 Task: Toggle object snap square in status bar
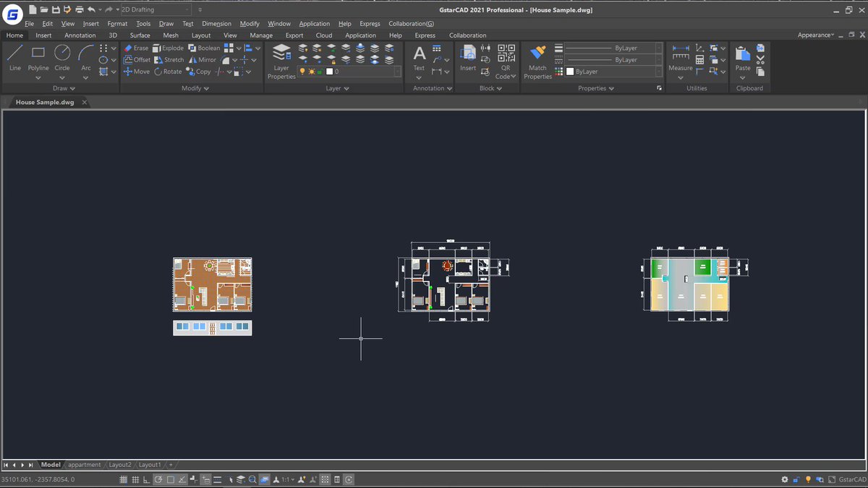(x=171, y=479)
